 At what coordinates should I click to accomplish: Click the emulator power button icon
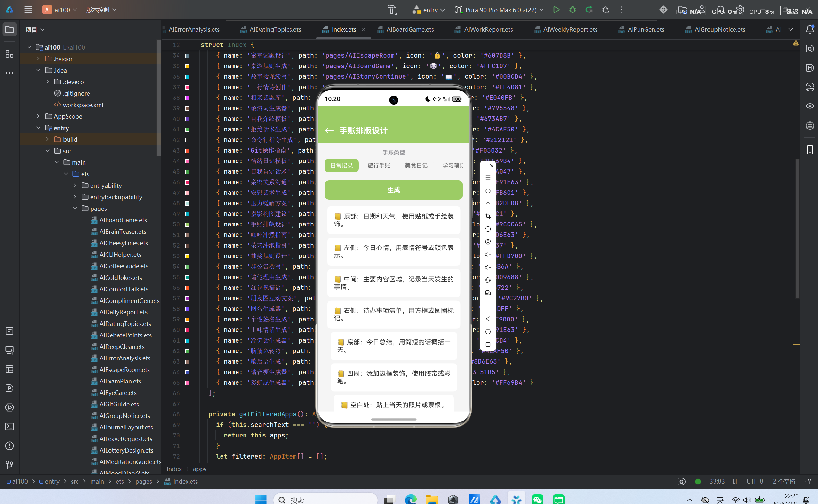[488, 191]
